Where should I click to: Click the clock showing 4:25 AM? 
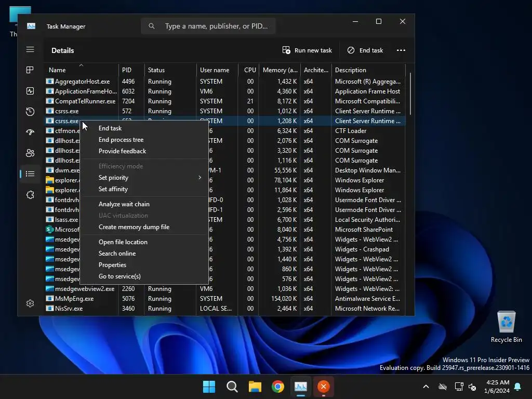[x=497, y=387]
